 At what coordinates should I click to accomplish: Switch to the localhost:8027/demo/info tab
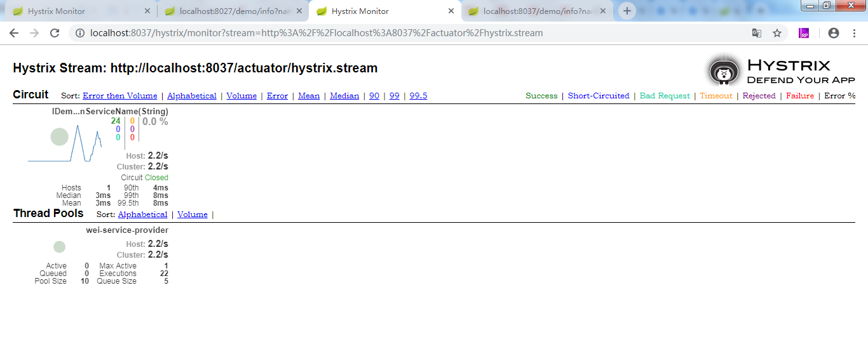pos(233,11)
